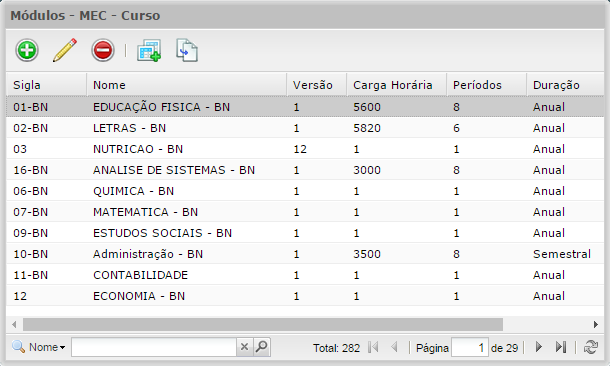Select row CONTABILIDADE
610x366 pixels.
tap(305, 275)
